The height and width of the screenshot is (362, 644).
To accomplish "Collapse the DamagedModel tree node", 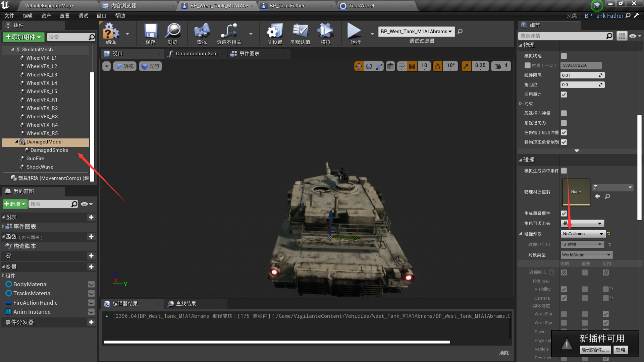I will tap(17, 142).
